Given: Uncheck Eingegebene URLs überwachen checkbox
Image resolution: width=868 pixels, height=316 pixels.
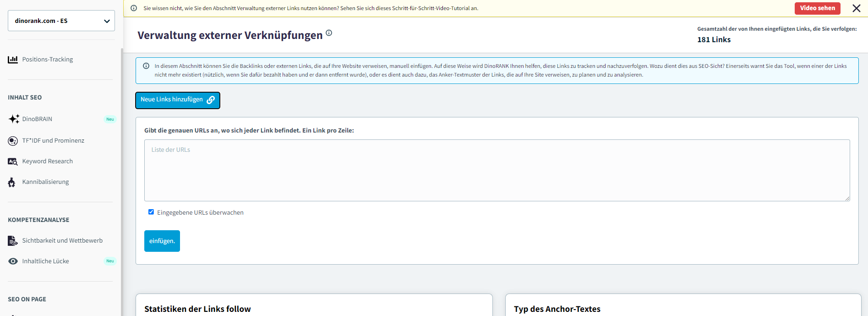Looking at the screenshot, I should (x=151, y=212).
